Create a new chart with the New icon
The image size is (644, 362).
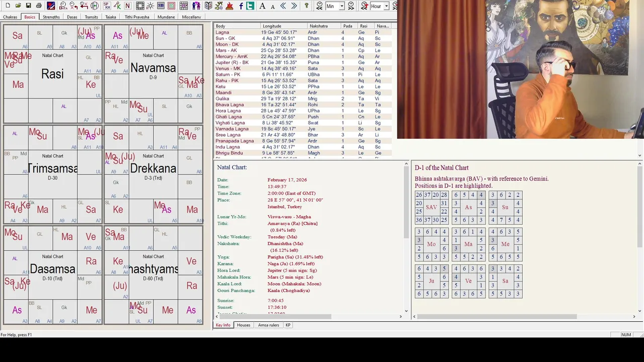[8, 6]
